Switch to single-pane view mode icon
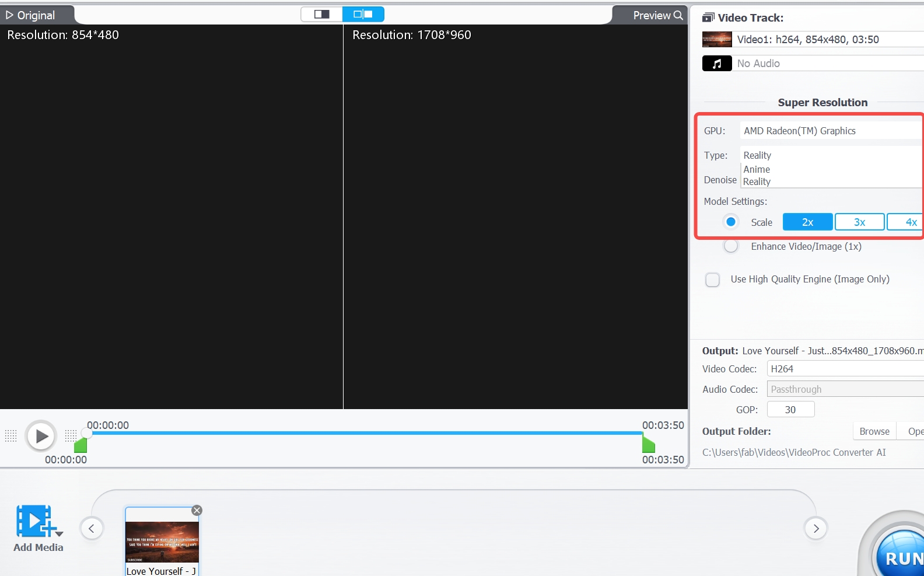Viewport: 924px width, 576px height. 321,14
